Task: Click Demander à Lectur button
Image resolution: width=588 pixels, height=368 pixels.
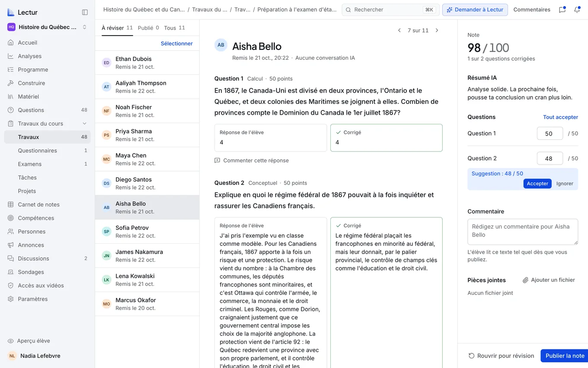Action: (475, 10)
